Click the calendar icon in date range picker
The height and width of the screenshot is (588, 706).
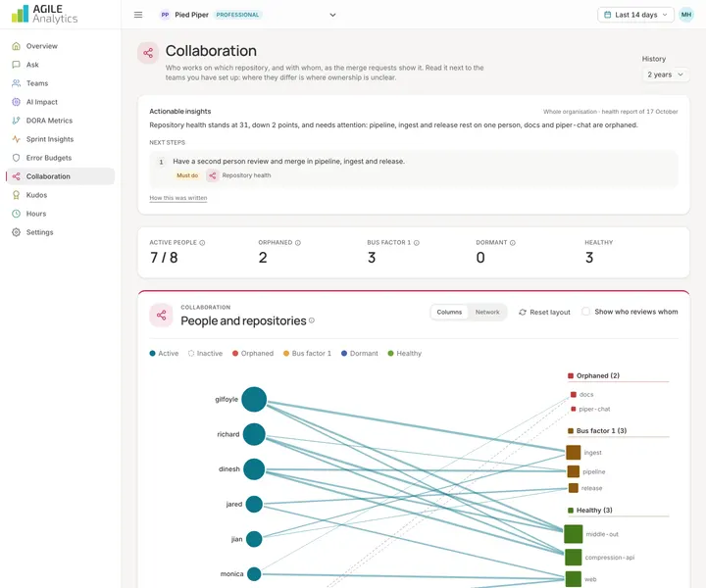(607, 15)
